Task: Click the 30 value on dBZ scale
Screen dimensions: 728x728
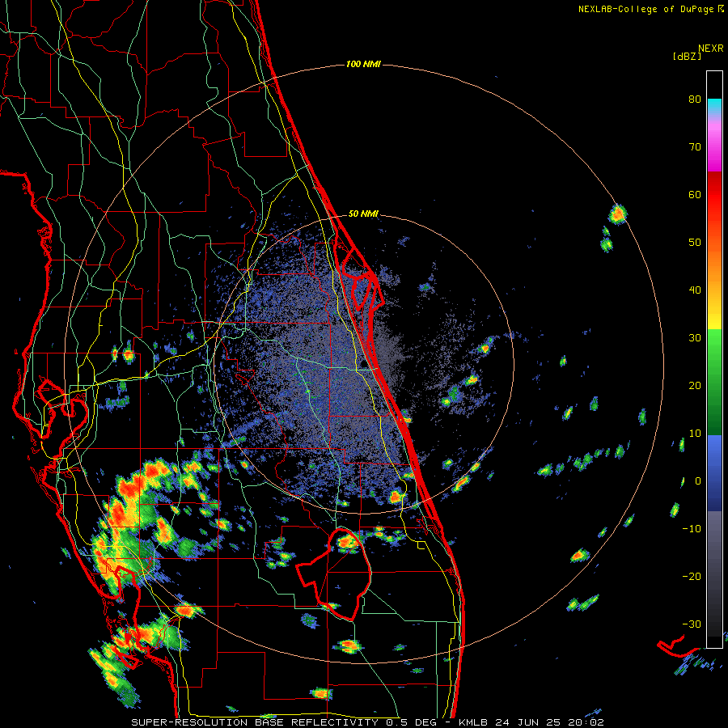Action: tap(695, 338)
